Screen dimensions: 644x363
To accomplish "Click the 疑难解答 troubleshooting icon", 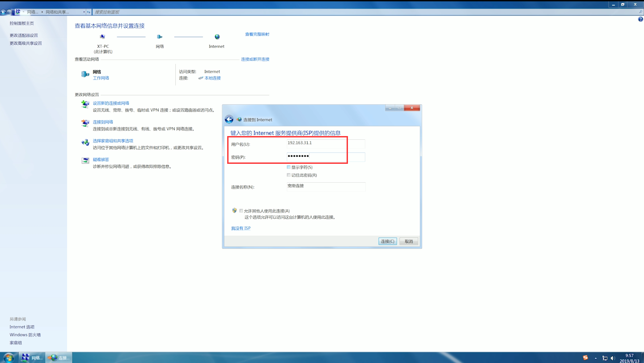I will point(85,161).
